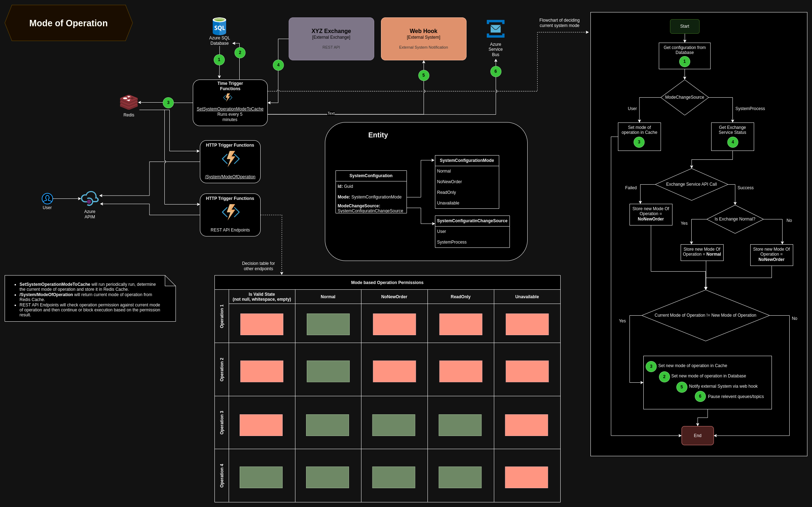Select Operation 4 Unavailable red cell

[x=526, y=477]
